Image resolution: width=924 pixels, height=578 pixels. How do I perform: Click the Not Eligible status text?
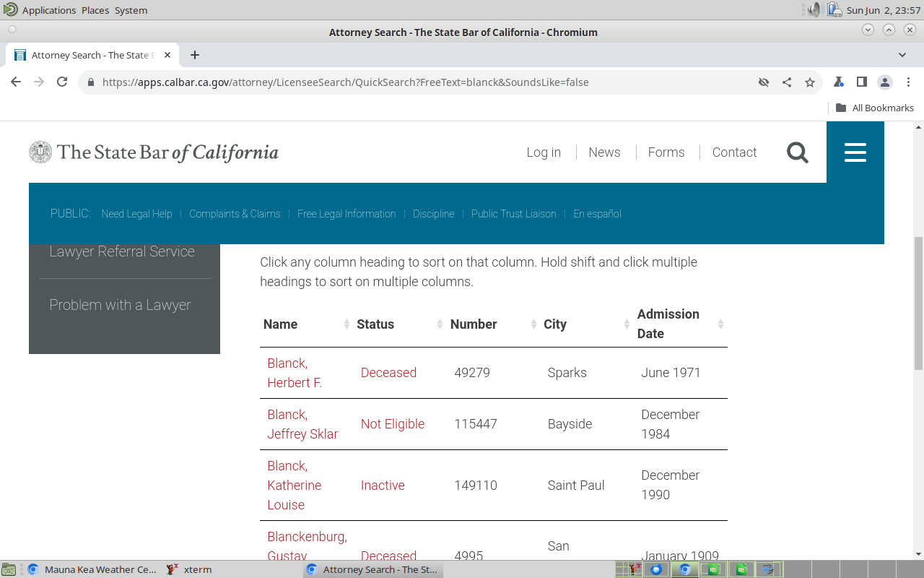point(393,424)
